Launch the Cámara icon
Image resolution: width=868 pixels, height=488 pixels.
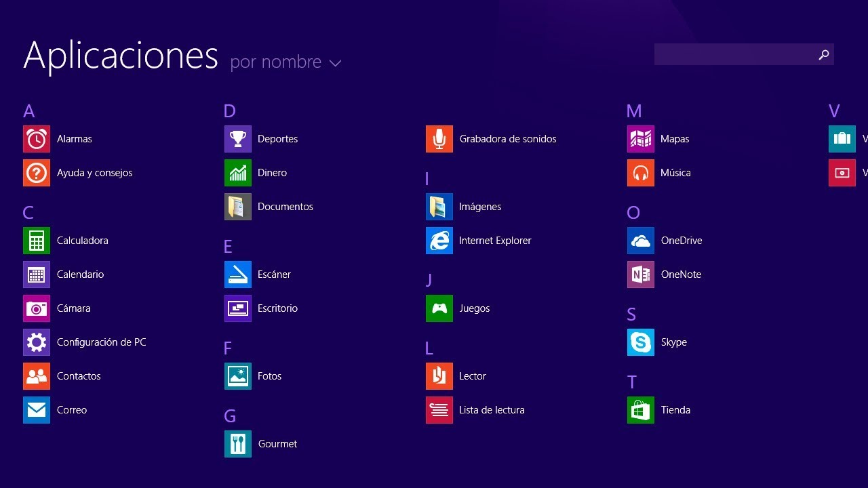point(37,308)
